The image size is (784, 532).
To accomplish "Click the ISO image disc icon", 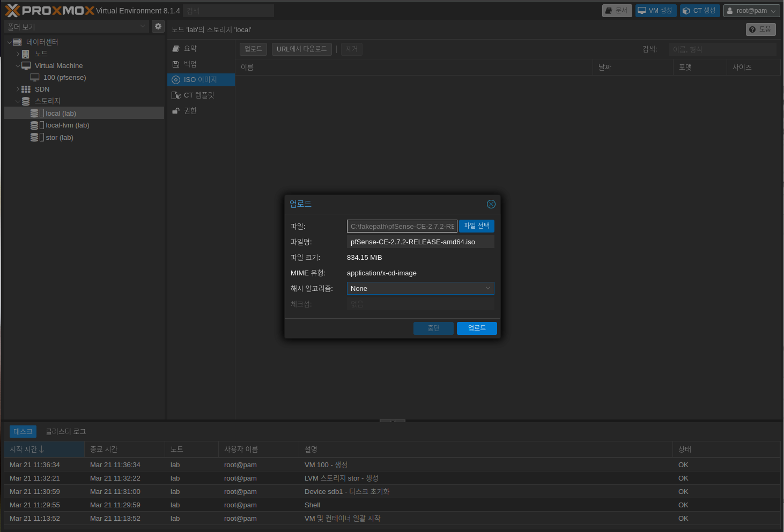I will [x=176, y=79].
